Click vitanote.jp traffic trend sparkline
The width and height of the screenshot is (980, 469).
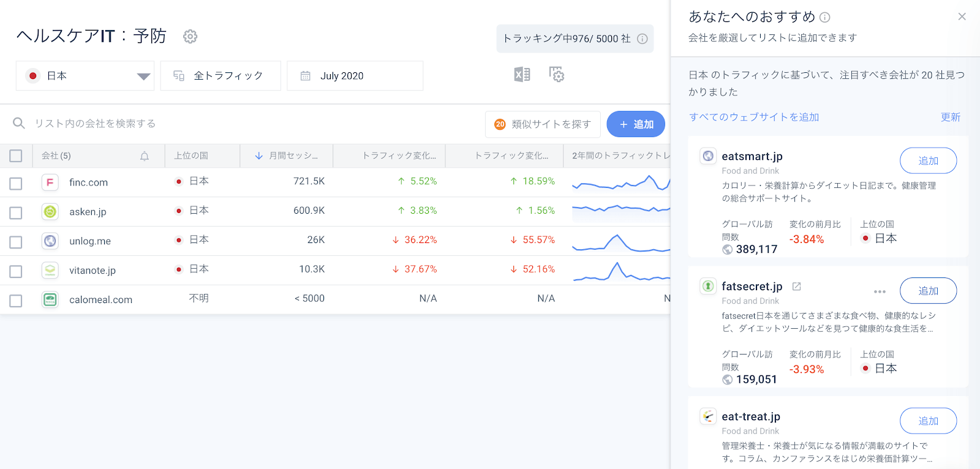click(621, 271)
